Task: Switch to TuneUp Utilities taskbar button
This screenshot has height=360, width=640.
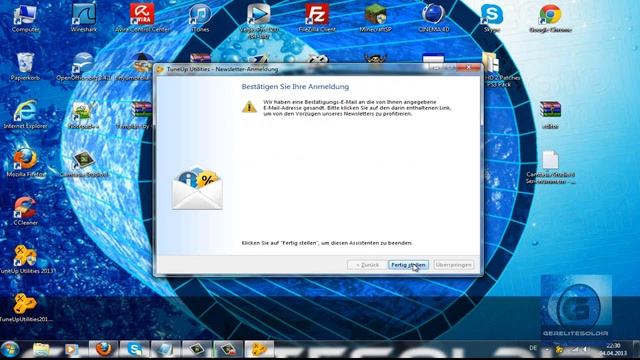Action: 259,349
